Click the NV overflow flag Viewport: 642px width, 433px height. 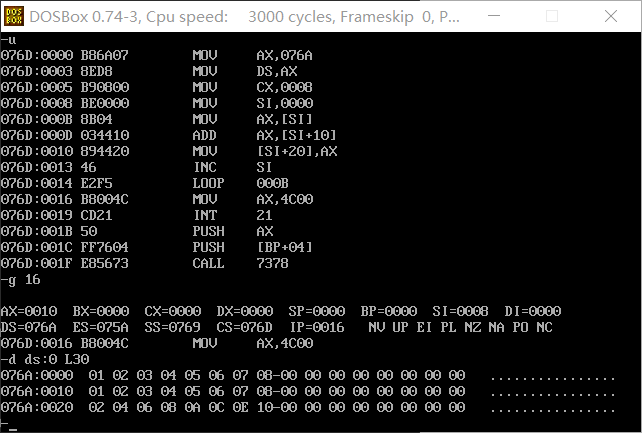pos(377,327)
